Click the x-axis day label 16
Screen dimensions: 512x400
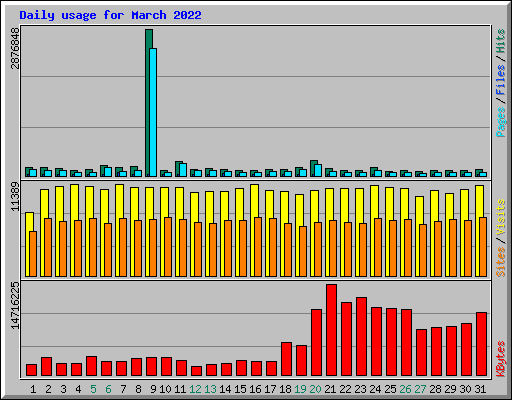[x=255, y=389]
